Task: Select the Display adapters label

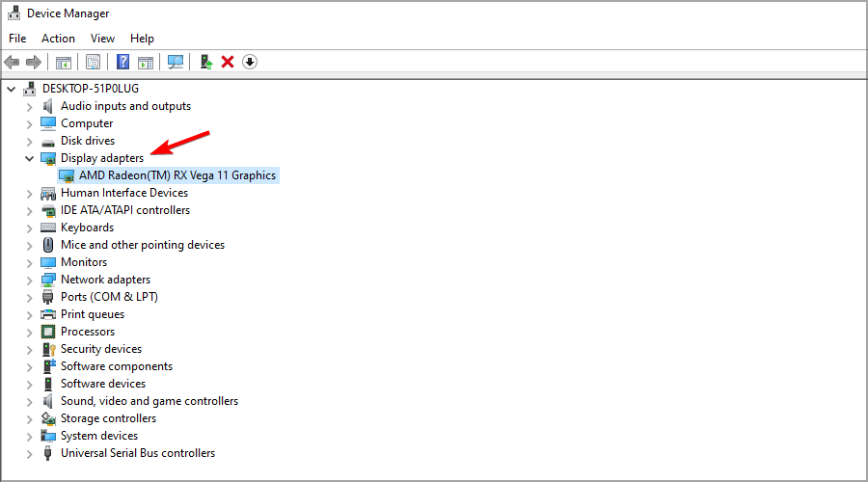Action: pyautogui.click(x=102, y=158)
